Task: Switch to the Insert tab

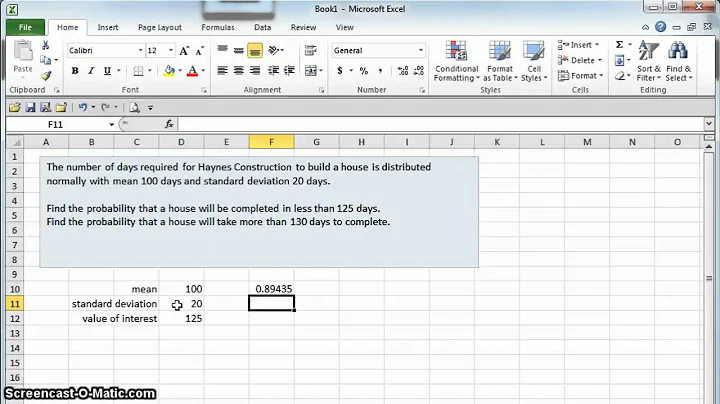Action: (x=108, y=28)
